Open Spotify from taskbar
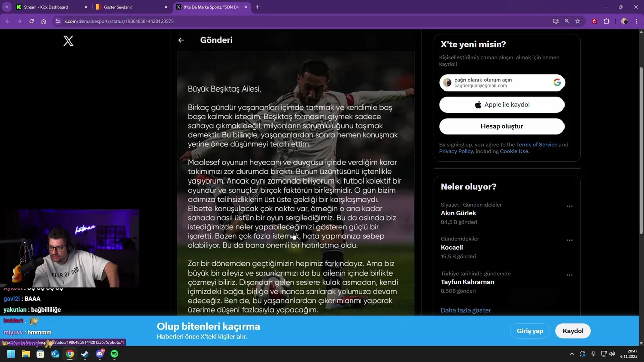Image resolution: width=644 pixels, height=362 pixels. [114, 354]
